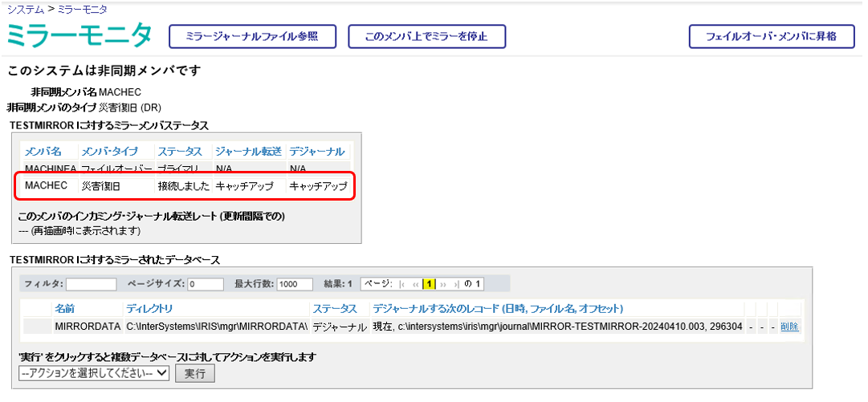868x402 pixels.
Task: Select the MIRRORDATA row selection cell
Action: point(36,327)
